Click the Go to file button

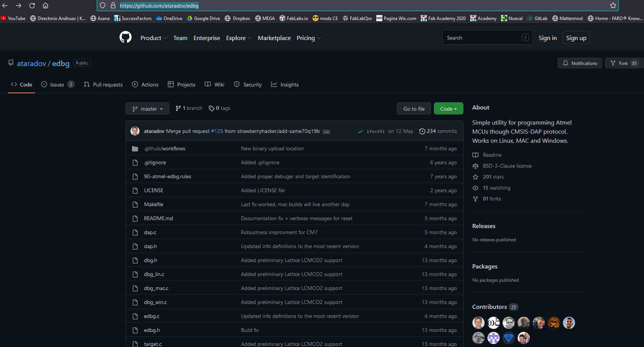[414, 109]
